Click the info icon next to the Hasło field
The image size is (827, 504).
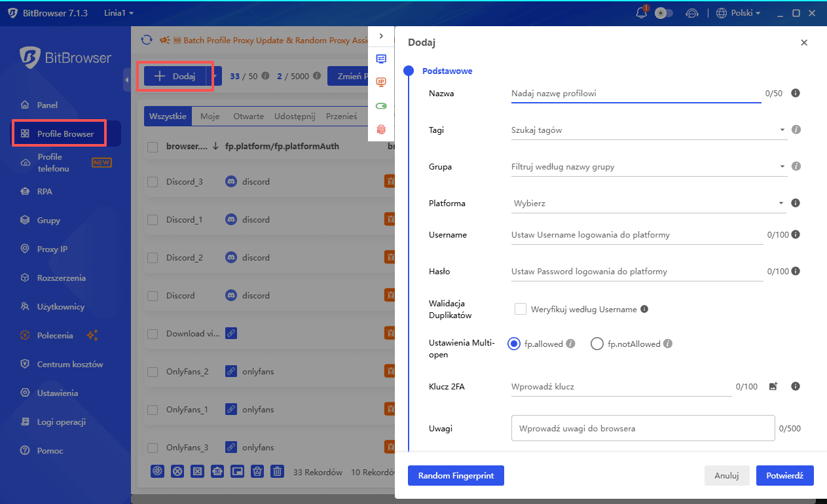point(796,271)
